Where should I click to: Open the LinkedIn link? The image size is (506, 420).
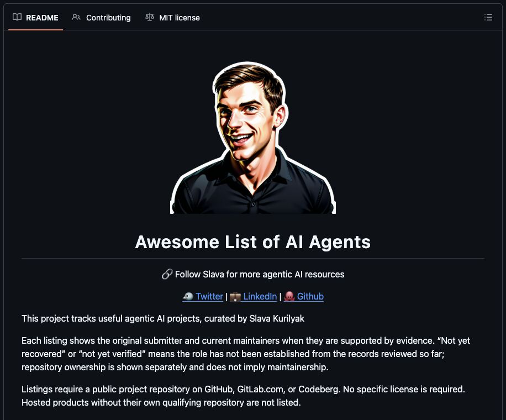coord(254,296)
